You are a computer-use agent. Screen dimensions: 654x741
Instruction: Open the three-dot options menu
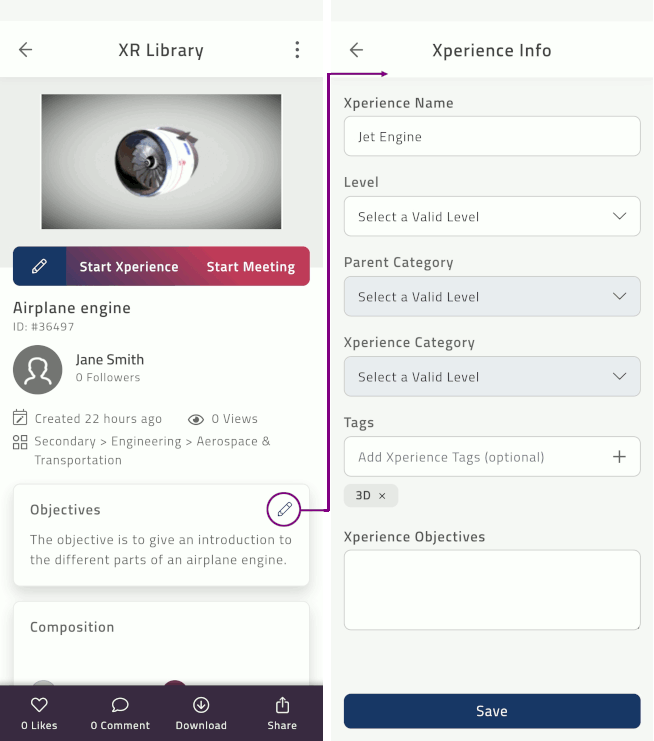297,50
